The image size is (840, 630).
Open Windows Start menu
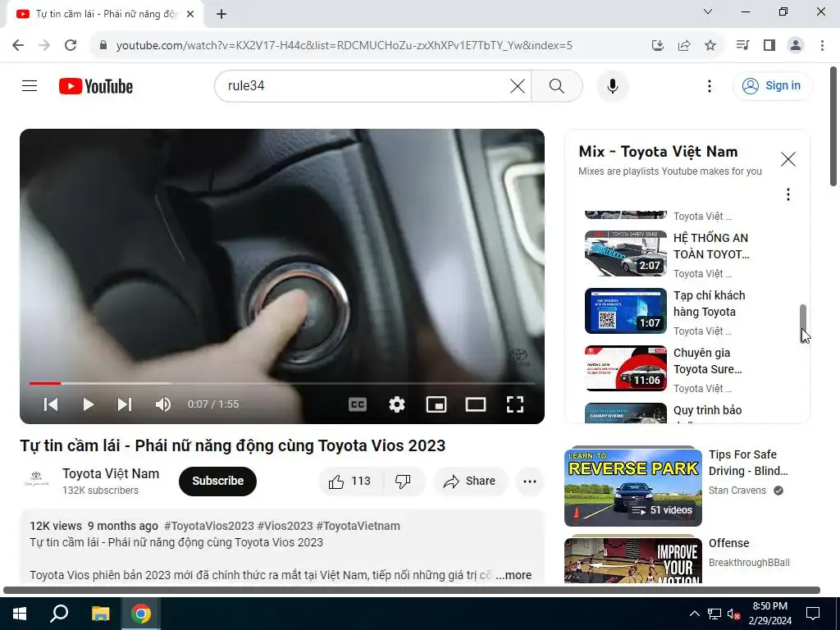[20, 614]
